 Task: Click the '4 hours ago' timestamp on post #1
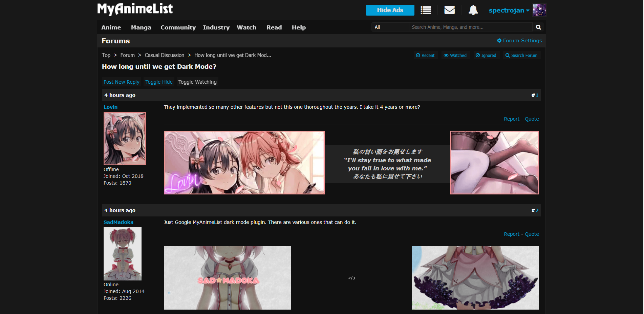pyautogui.click(x=120, y=95)
